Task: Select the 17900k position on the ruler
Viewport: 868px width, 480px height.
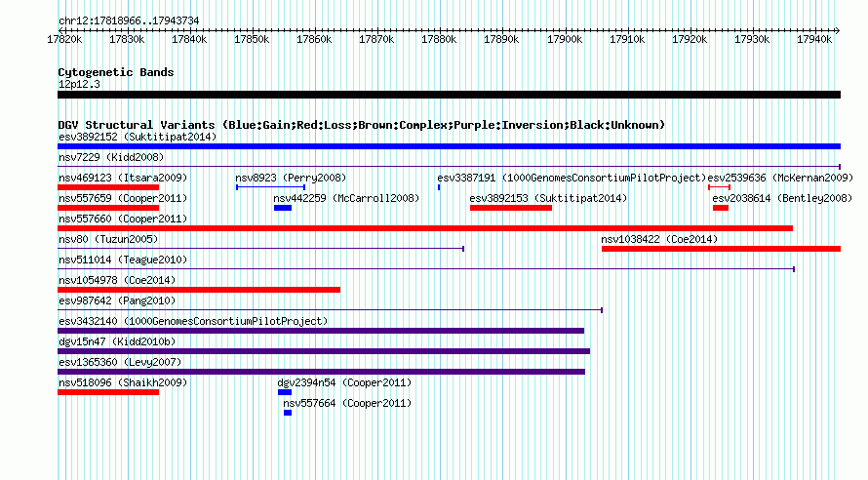Action: point(565,39)
